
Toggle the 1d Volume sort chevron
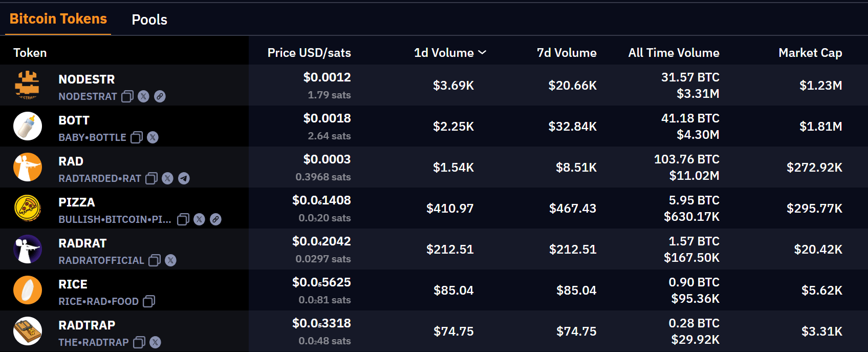482,53
